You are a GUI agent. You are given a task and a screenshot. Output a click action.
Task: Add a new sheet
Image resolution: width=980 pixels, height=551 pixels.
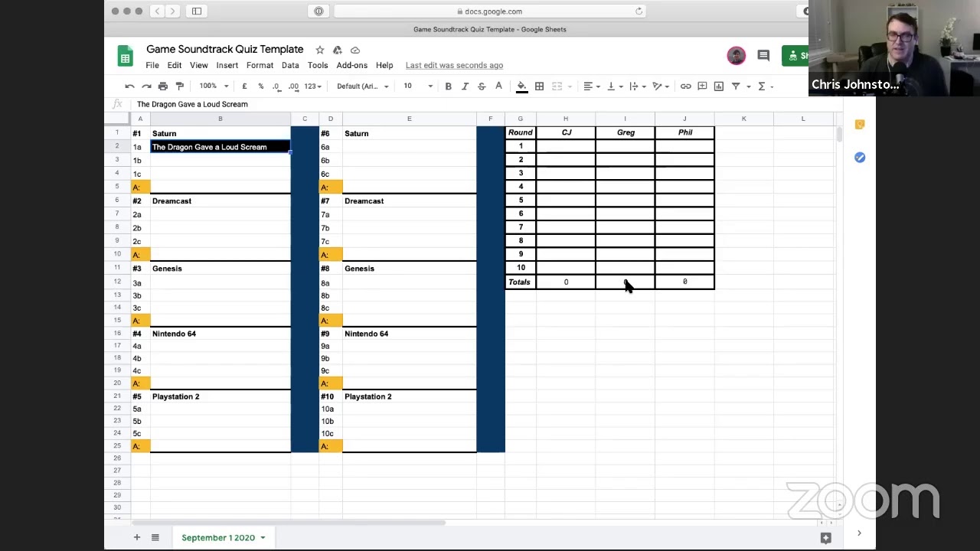[x=137, y=537]
